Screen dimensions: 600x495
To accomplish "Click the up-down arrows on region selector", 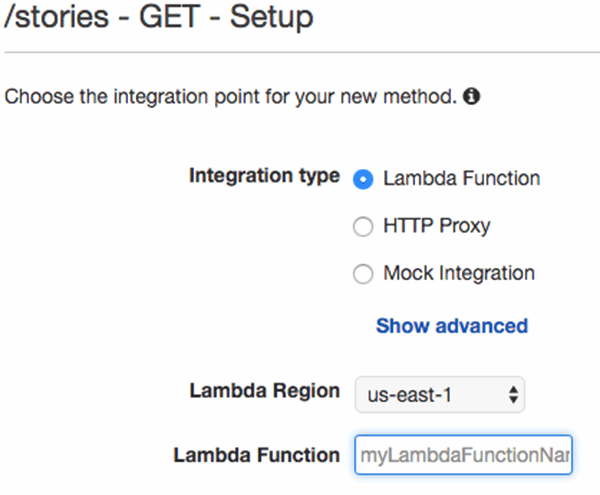I will 513,395.
